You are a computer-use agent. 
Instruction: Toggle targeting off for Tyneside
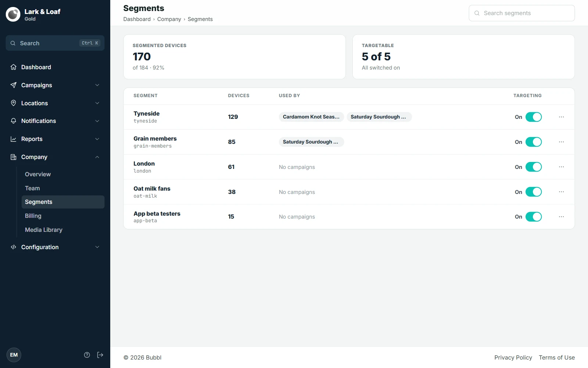(534, 117)
